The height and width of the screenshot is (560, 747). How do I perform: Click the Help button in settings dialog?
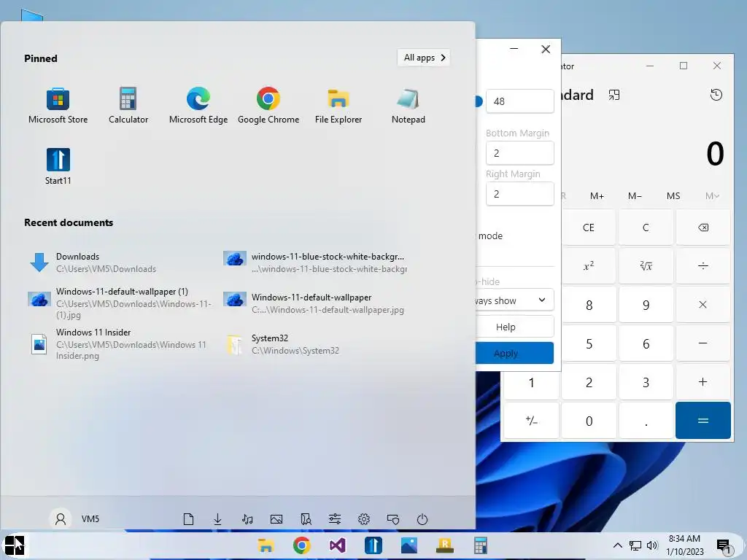(514, 327)
